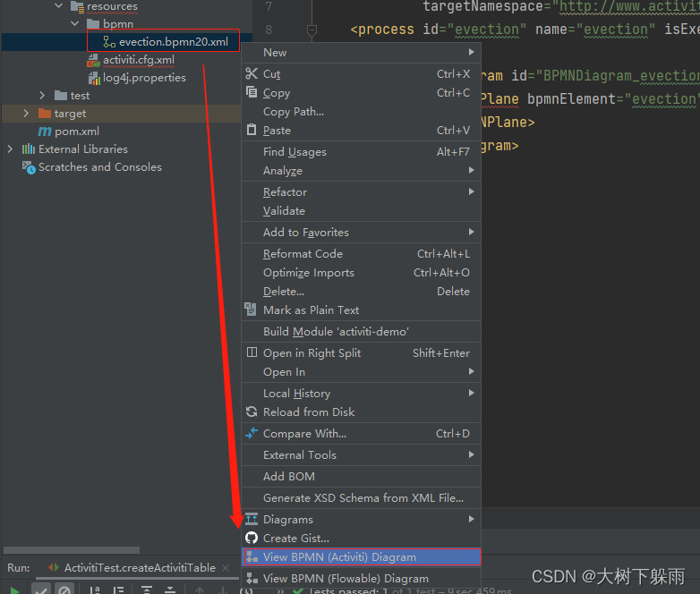Image resolution: width=700 pixels, height=594 pixels.
Task: Open the Diagrams submenu arrow
Action: click(x=472, y=519)
